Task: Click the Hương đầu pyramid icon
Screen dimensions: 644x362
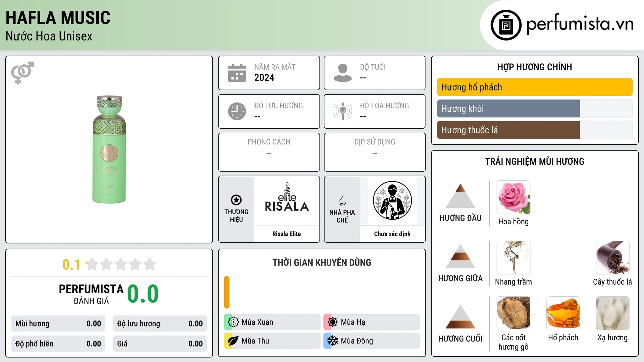Action: [460, 196]
